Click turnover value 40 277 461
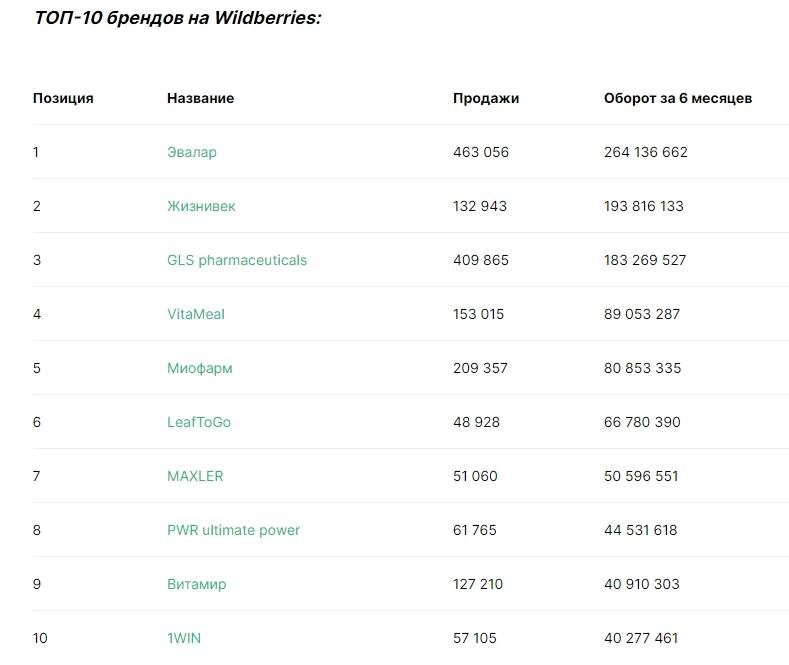 [642, 638]
